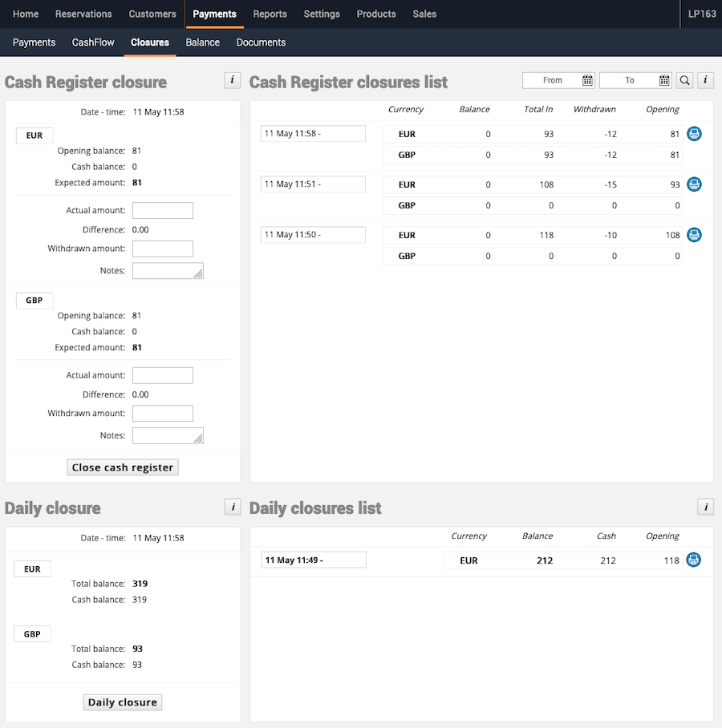Click the search magnifier icon
Screen dimensions: 722x728
click(x=684, y=80)
